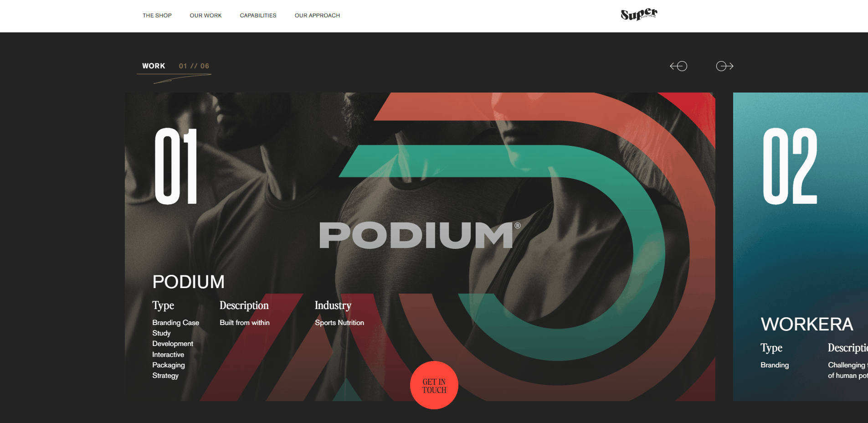Click the previous slide arrow icon

[678, 66]
